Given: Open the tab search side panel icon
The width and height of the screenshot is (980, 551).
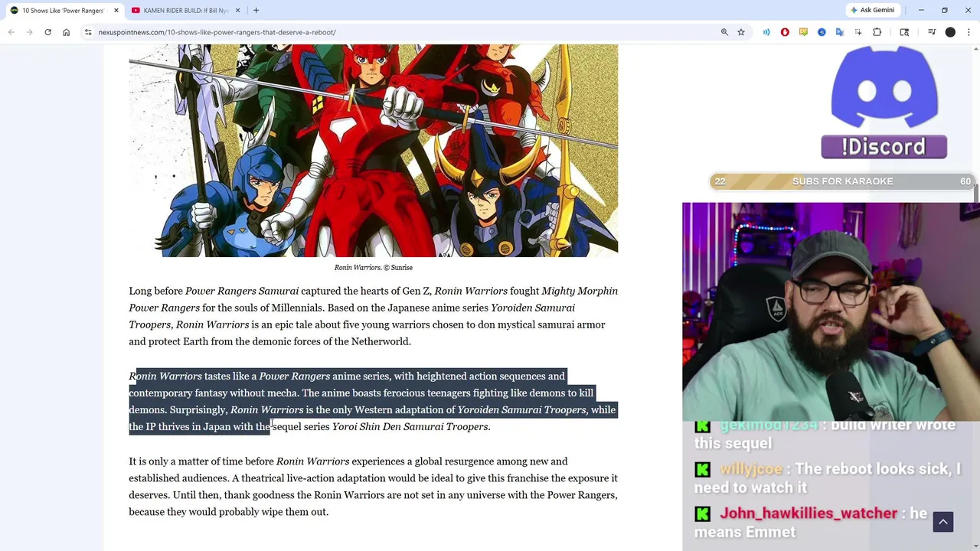Looking at the screenshot, I should (x=904, y=32).
